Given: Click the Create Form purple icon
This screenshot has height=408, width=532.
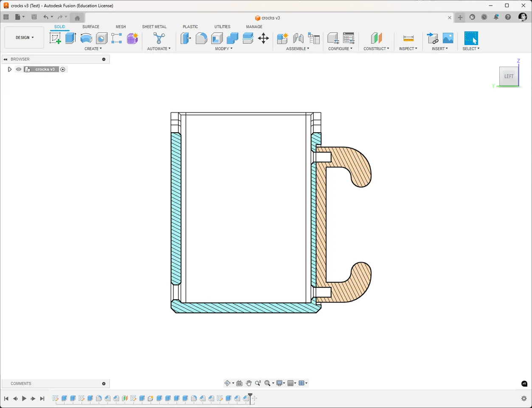Looking at the screenshot, I should click(132, 38).
